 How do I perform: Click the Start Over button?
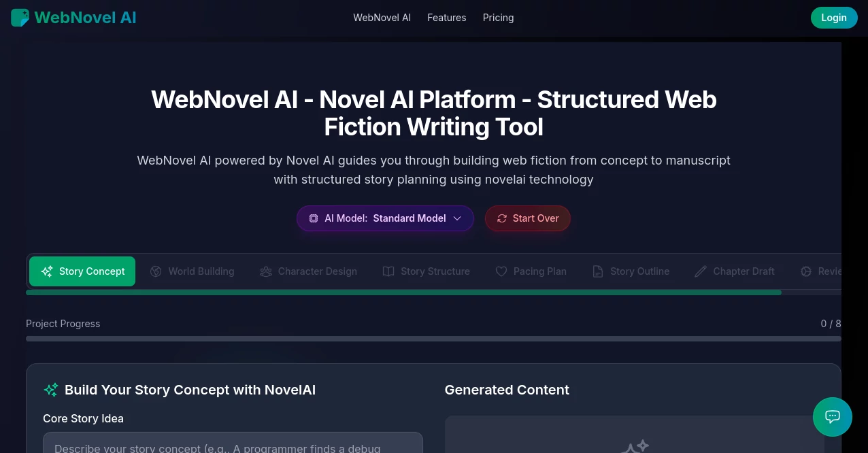[x=528, y=218]
